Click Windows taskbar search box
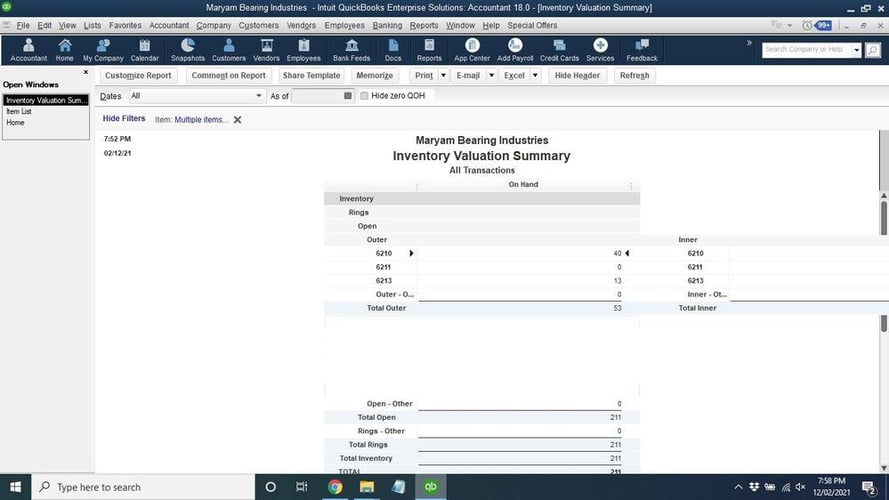The image size is (889, 500). 143,487
